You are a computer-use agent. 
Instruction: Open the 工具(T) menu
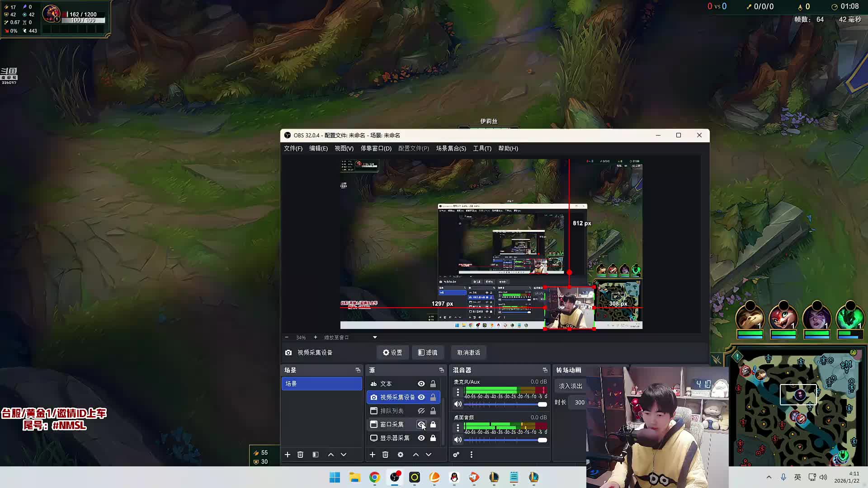click(x=482, y=148)
